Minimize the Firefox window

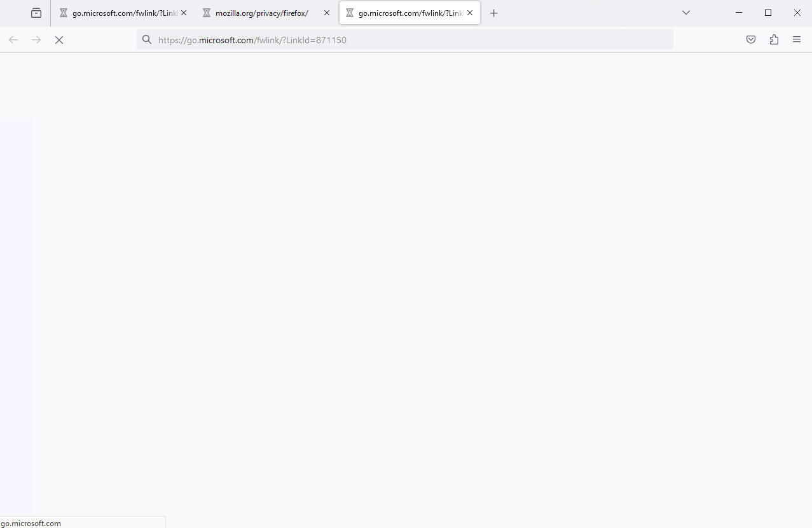coord(739,13)
